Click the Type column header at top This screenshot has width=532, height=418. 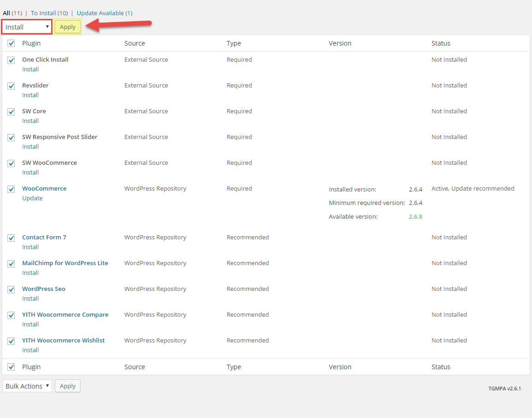[x=234, y=43]
